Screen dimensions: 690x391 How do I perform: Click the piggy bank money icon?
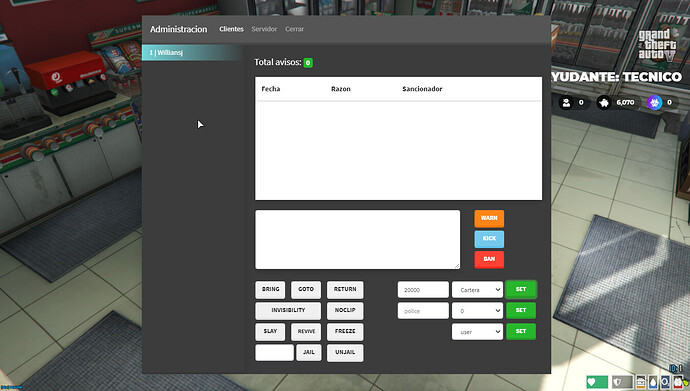(x=604, y=102)
